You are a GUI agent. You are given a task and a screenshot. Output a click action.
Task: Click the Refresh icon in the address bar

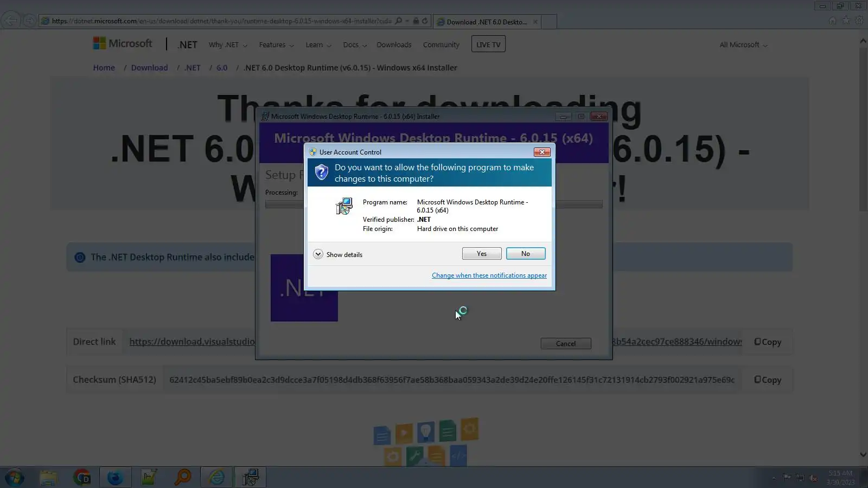pyautogui.click(x=425, y=21)
